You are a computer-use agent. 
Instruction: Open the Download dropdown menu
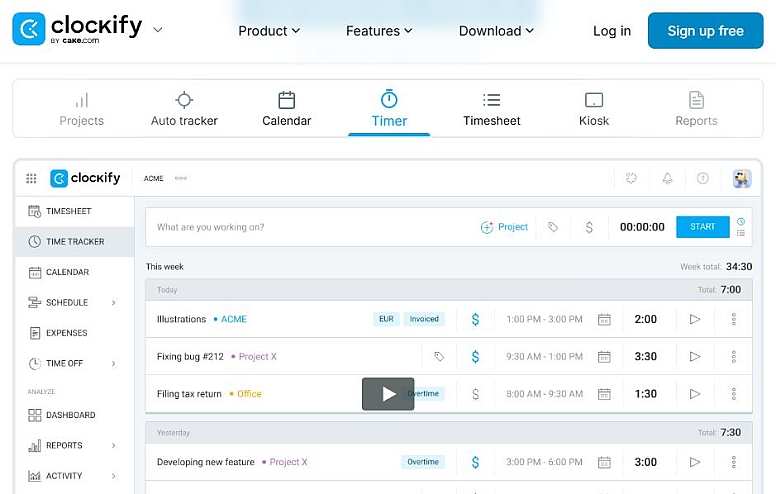[x=496, y=31]
